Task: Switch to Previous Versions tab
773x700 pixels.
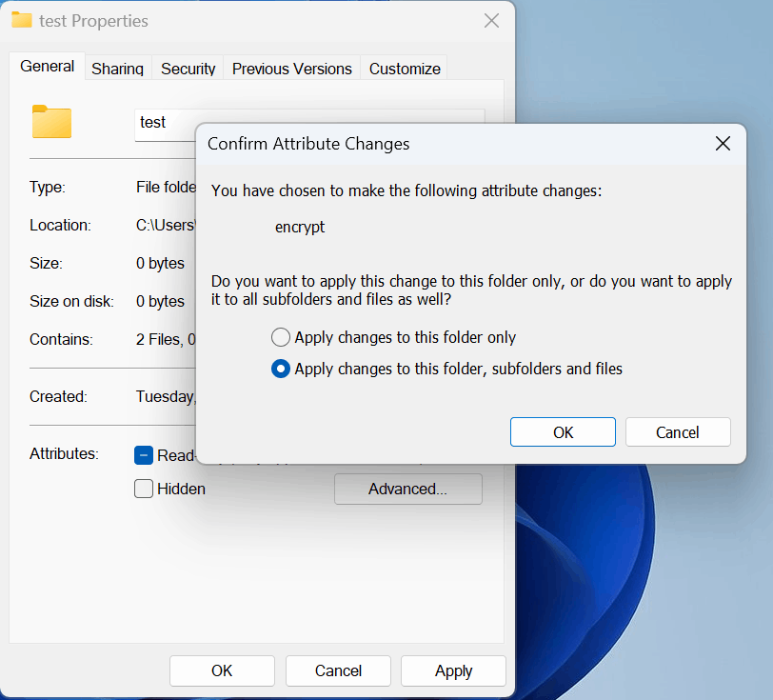Action: 292,69
